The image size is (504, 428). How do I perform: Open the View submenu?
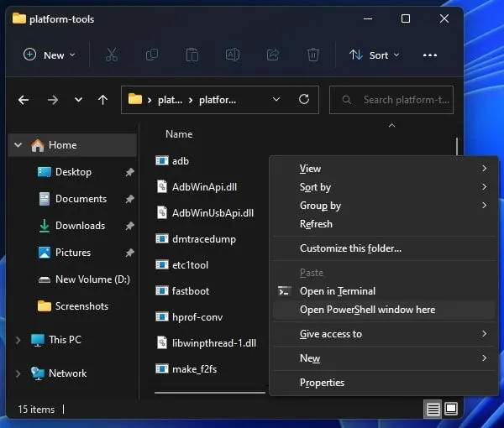[x=384, y=169]
